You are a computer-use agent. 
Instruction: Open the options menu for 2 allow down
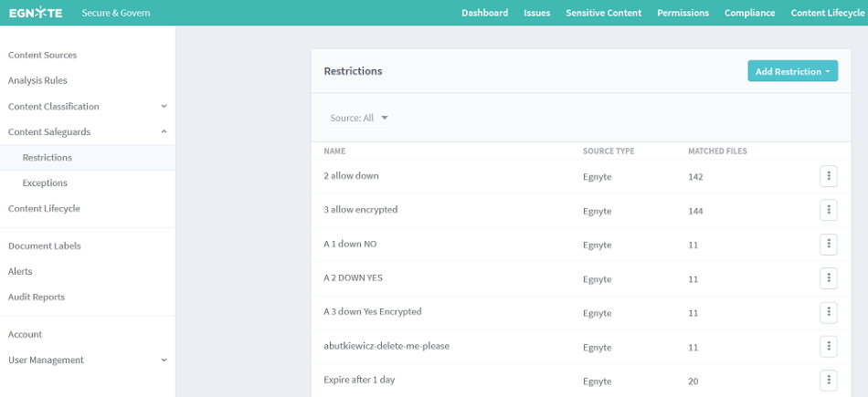pos(828,176)
